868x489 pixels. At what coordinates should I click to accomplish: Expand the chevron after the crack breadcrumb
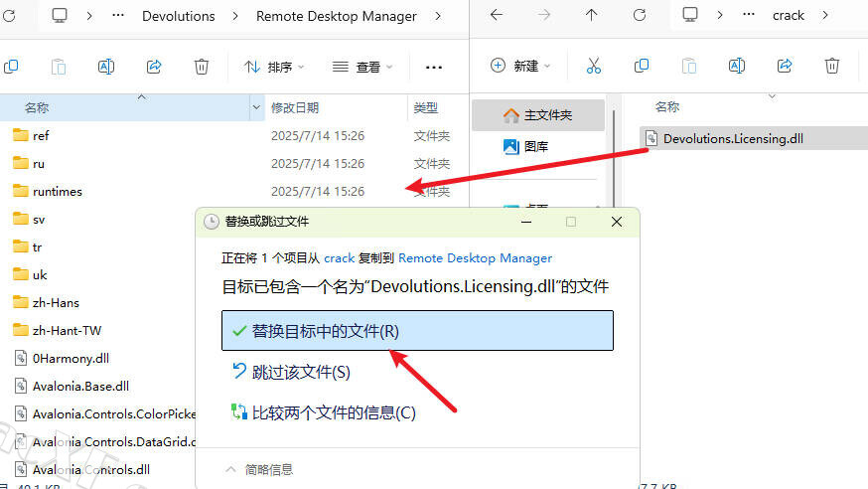(825, 16)
